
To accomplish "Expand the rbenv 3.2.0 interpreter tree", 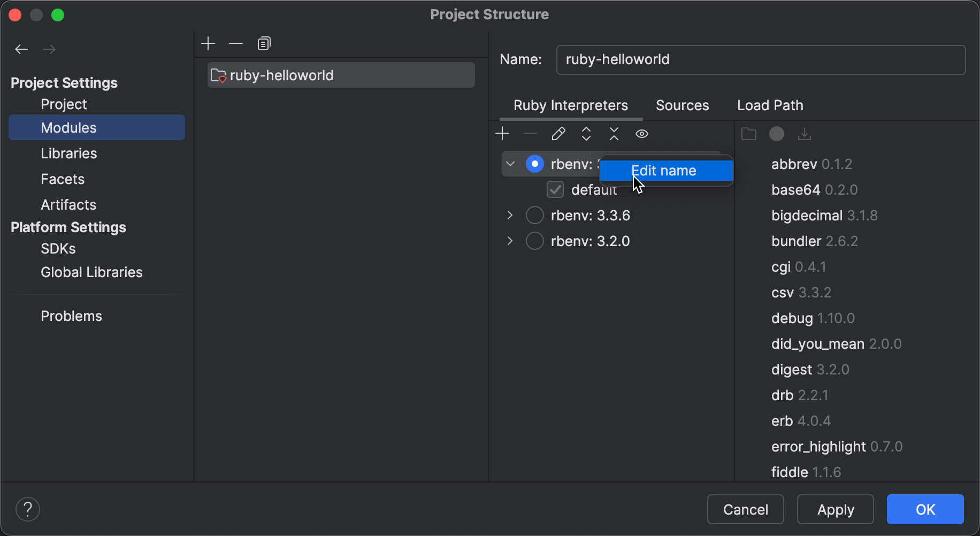I will (x=509, y=241).
